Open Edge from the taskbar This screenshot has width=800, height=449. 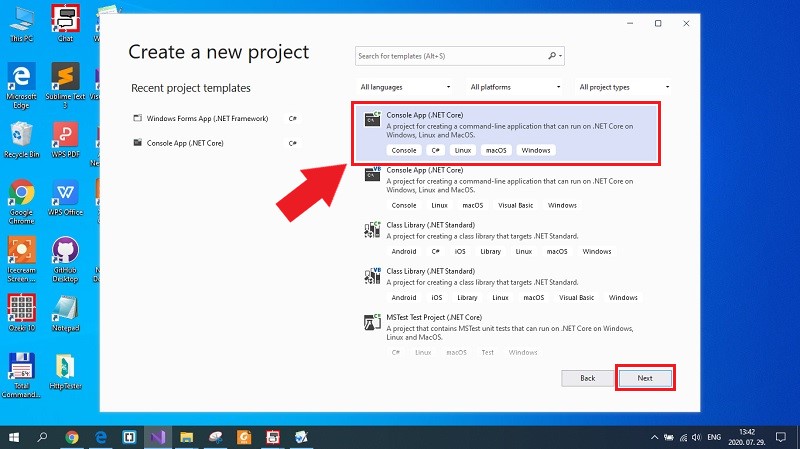pos(101,437)
